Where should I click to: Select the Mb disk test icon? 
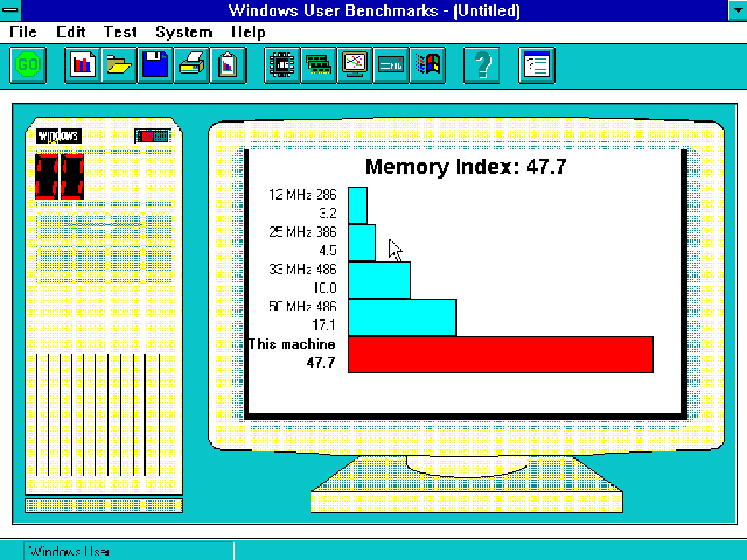(x=391, y=65)
